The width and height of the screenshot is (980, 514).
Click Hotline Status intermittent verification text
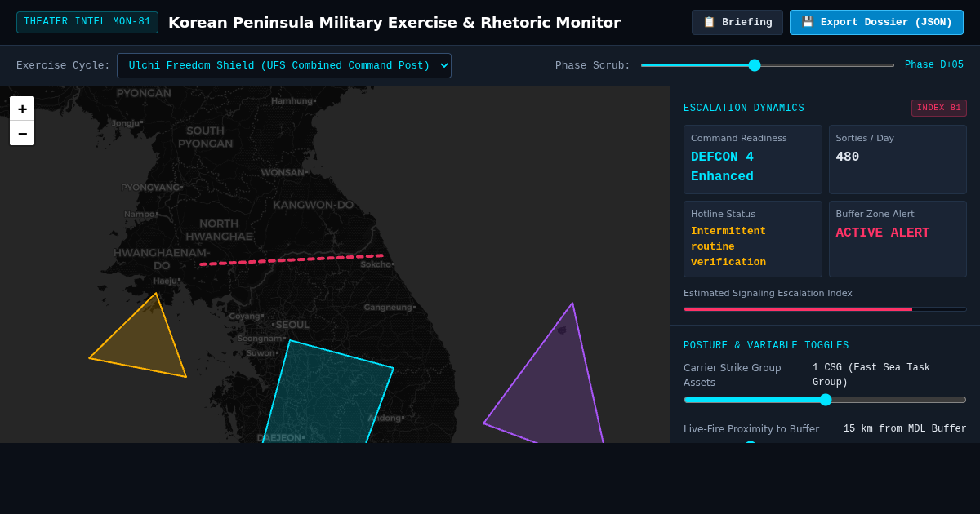pos(728,246)
